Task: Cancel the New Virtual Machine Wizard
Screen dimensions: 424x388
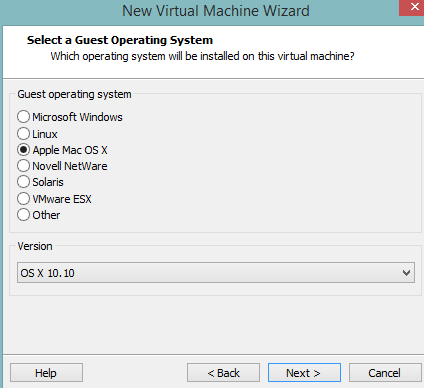Action: click(x=385, y=373)
